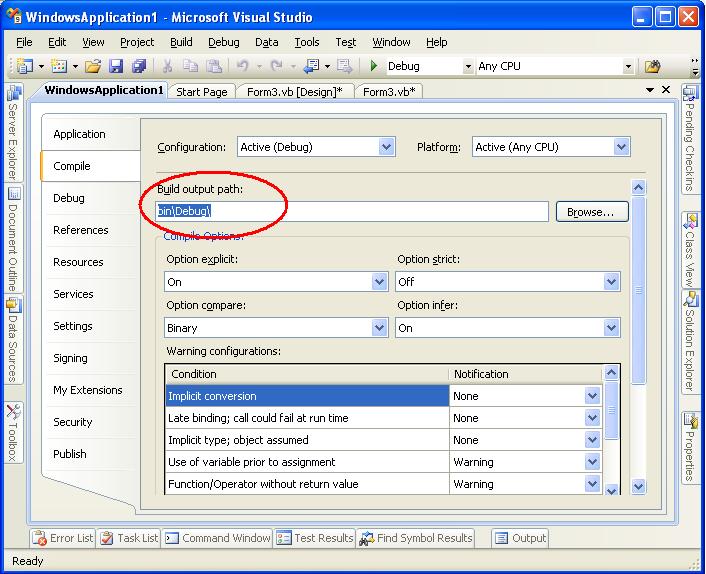Click the Redo arrow icon
The width and height of the screenshot is (706, 574).
coord(276,66)
